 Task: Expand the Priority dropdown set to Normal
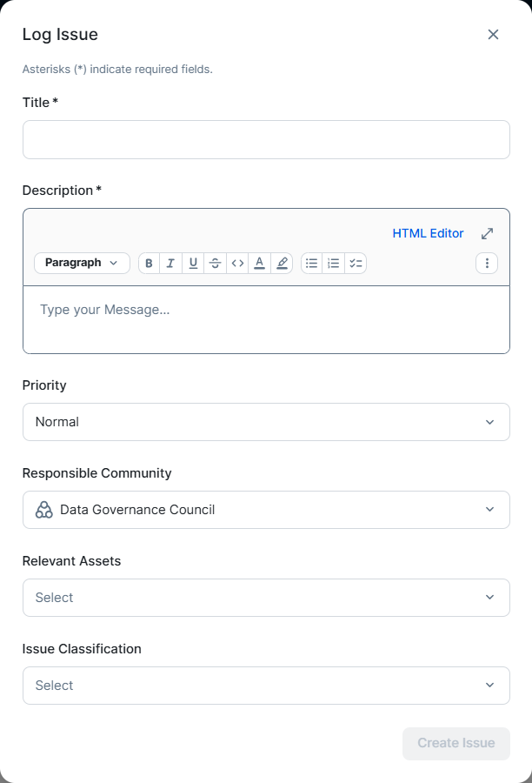[266, 422]
